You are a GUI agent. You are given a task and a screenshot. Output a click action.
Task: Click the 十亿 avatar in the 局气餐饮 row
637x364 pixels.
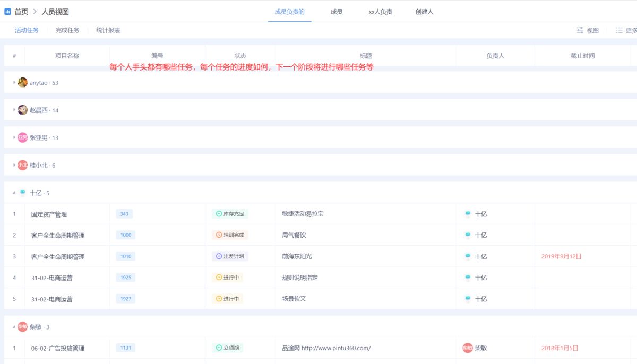pyautogui.click(x=468, y=235)
